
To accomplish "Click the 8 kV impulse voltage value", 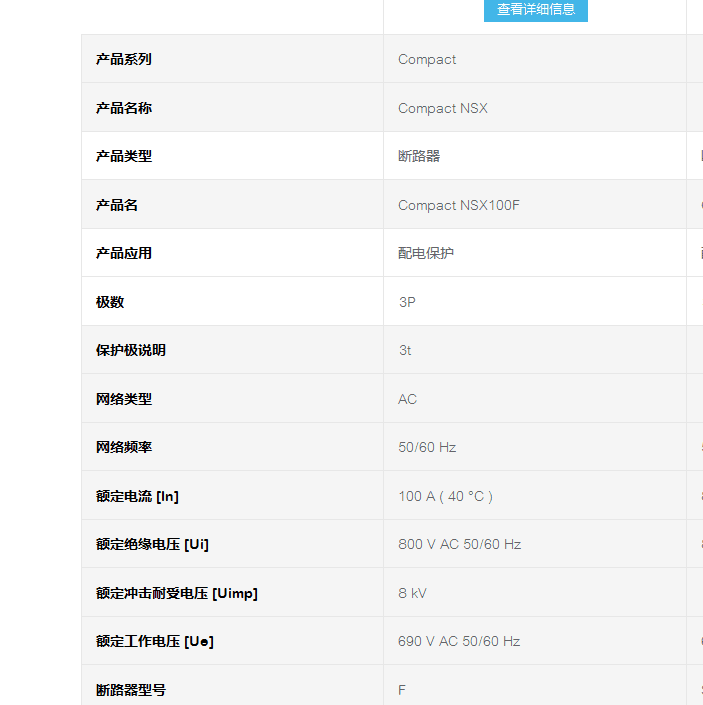I will [412, 593].
